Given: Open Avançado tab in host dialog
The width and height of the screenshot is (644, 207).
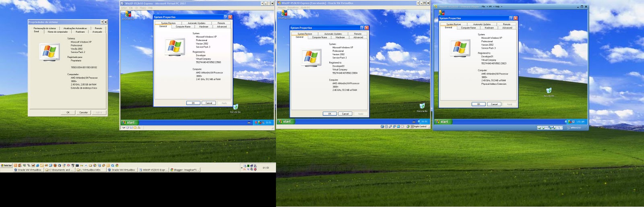Looking at the screenshot, I should point(97,32).
